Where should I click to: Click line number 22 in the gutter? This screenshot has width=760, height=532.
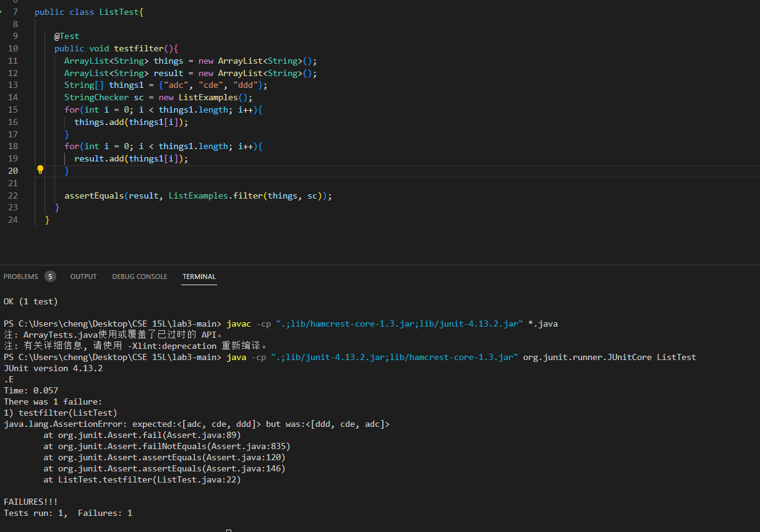tap(13, 195)
